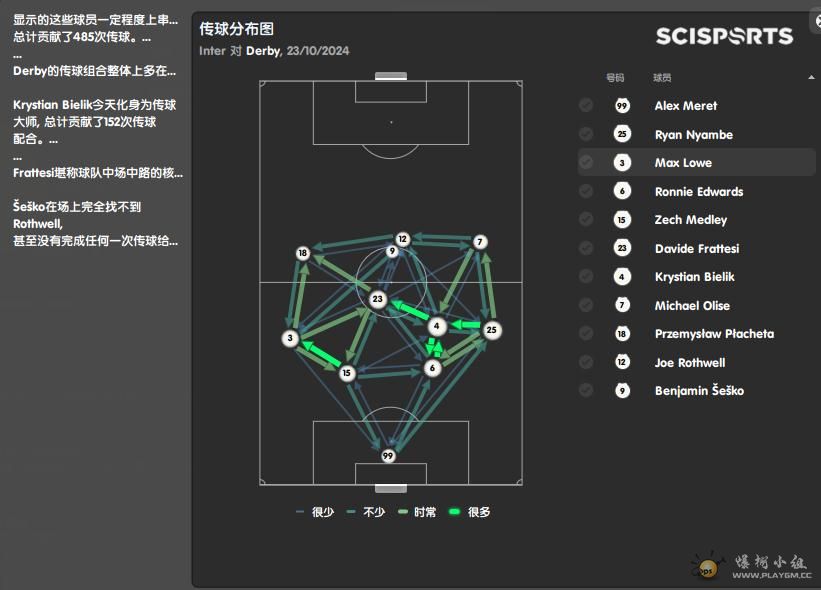Click goalkeeper node 99 on the pitch
Screen dimensions: 821x590
[x=387, y=456]
